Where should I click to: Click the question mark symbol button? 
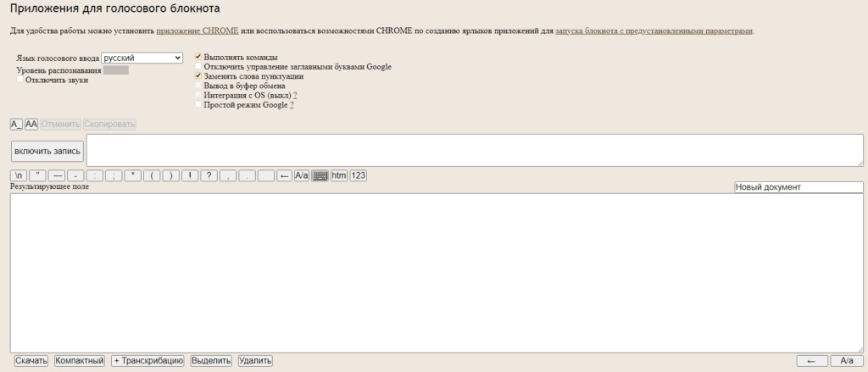tap(208, 175)
